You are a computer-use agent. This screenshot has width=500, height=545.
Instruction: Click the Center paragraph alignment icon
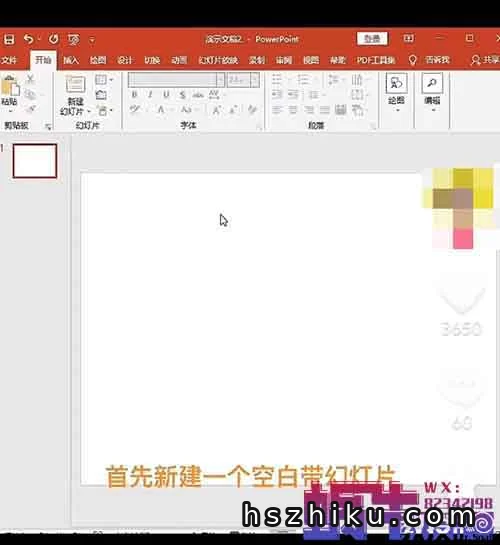293,110
